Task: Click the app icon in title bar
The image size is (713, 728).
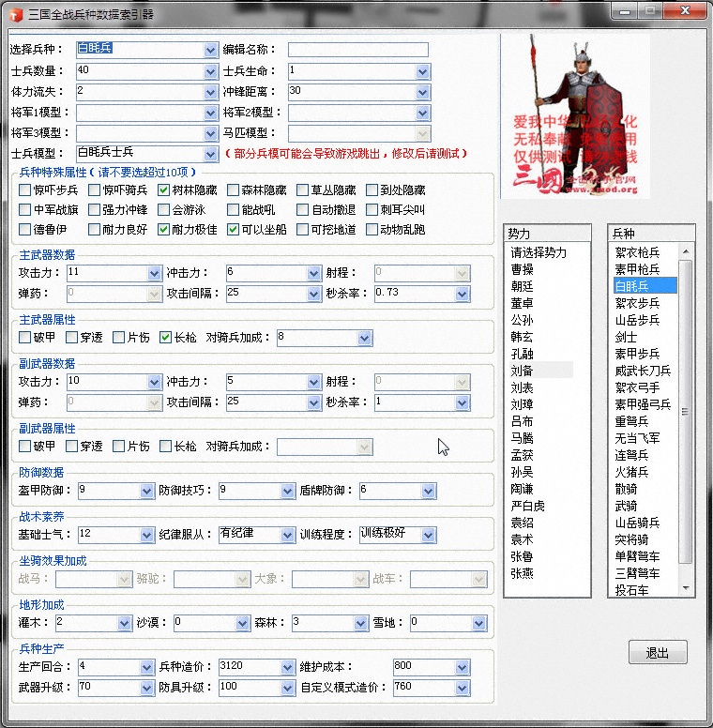Action: (x=13, y=13)
